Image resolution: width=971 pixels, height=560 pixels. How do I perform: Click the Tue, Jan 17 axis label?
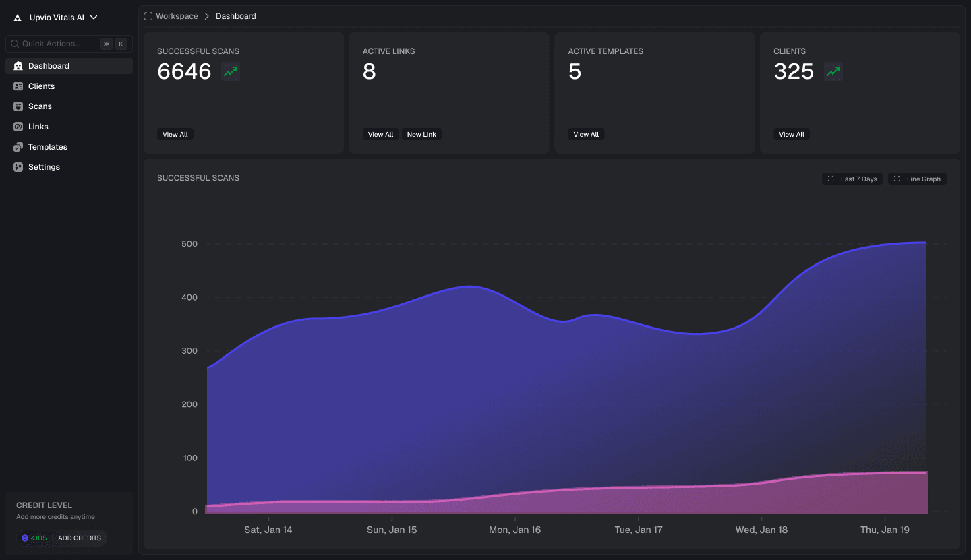(639, 530)
